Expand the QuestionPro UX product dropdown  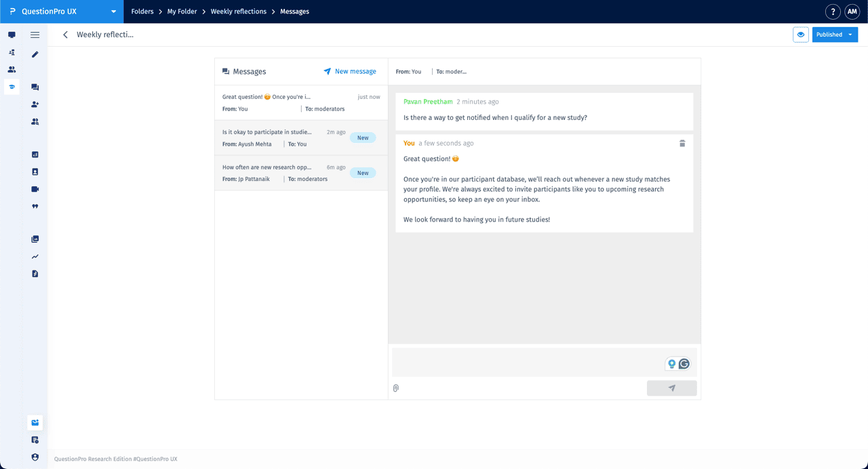pyautogui.click(x=113, y=12)
